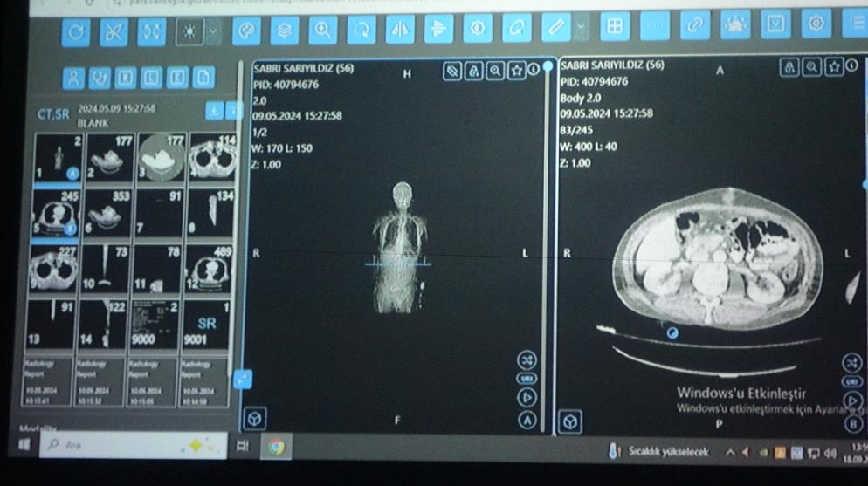Click the rotate image tool in the toolbar
The height and width of the screenshot is (486, 868).
click(361, 30)
